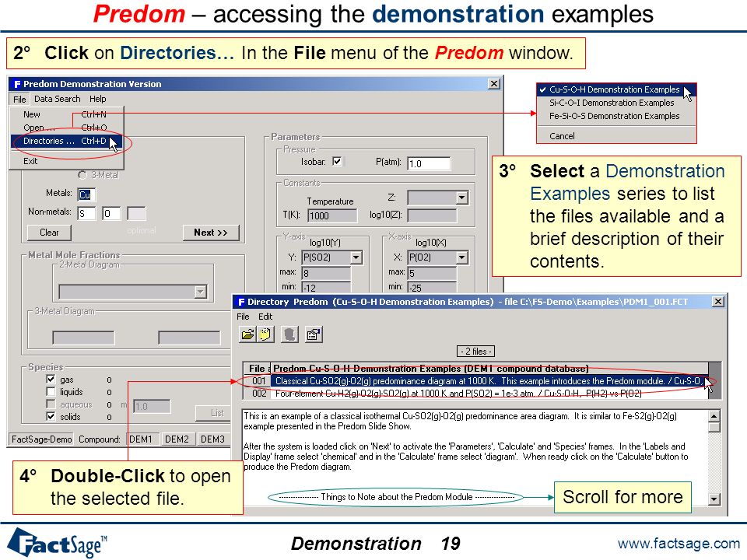The width and height of the screenshot is (747, 560).
Task: Open the Help menu in Predom window
Action: tap(98, 99)
